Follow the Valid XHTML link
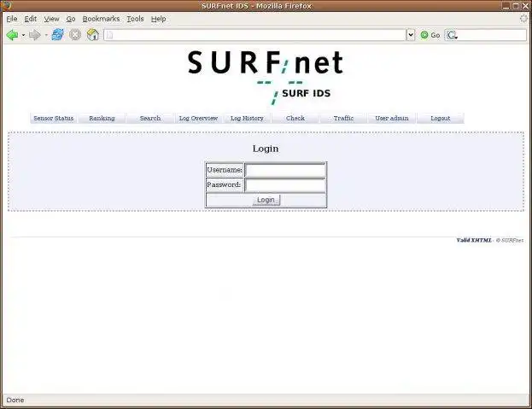 [474, 241]
